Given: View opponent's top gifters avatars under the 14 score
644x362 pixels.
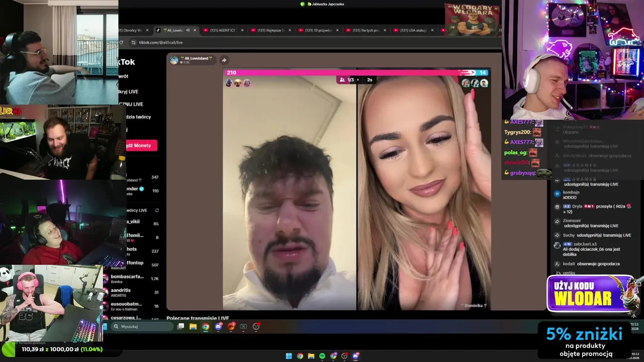Looking at the screenshot, I should click(475, 83).
